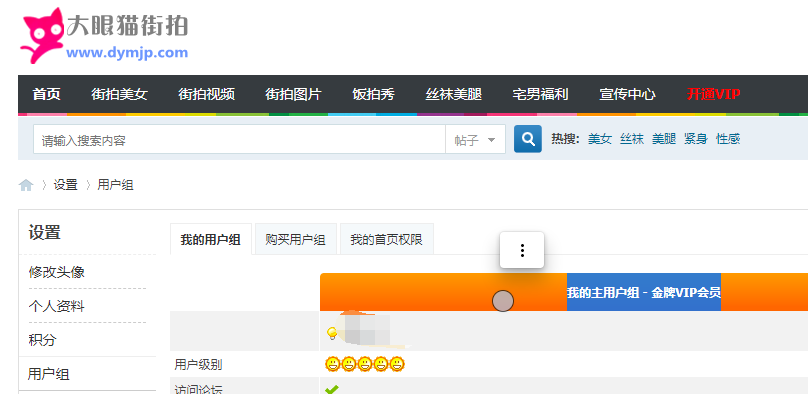Viewport: 808px width, 394px height.
Task: Open the 帖子 search type dropdown
Action: 475,140
